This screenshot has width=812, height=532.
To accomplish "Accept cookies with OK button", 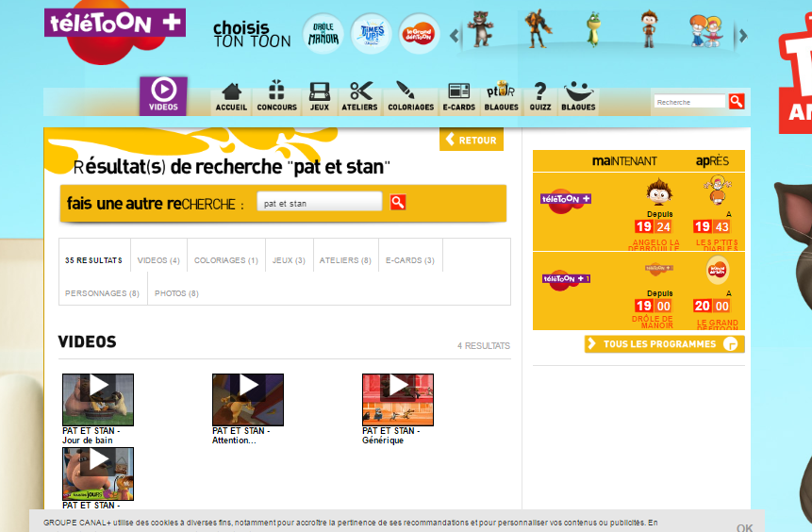I will pyautogui.click(x=745, y=527).
